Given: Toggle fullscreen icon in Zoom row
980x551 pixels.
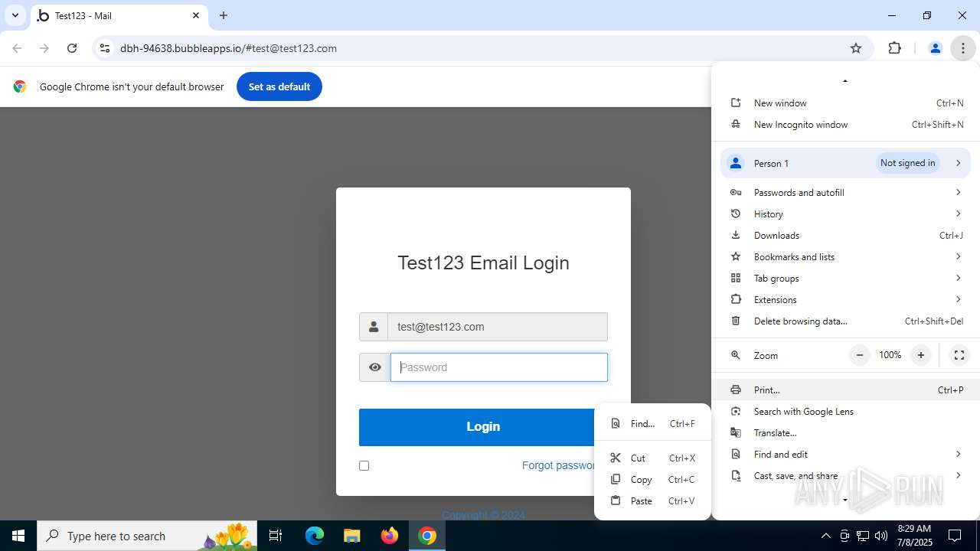Looking at the screenshot, I should [959, 355].
